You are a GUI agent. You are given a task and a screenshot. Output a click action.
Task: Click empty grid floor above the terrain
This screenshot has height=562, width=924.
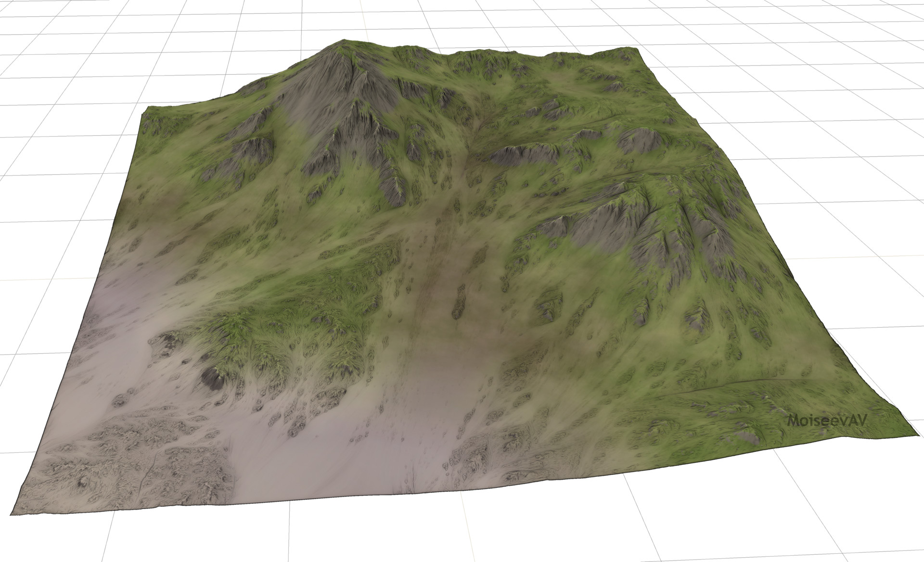(x=481, y=19)
